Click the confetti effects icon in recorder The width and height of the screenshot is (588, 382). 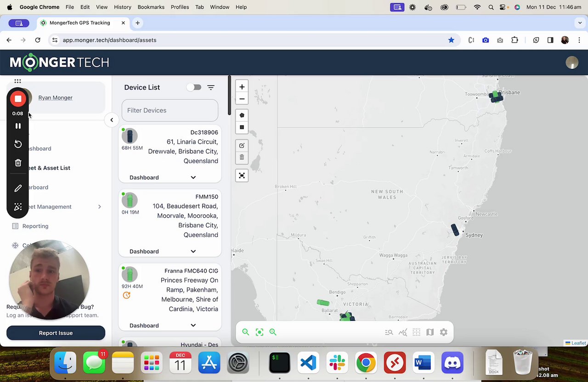tap(18, 207)
